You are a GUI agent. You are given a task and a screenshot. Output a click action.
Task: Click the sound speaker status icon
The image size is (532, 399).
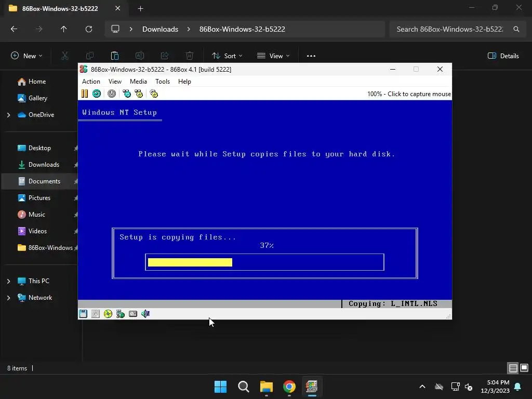tap(145, 314)
